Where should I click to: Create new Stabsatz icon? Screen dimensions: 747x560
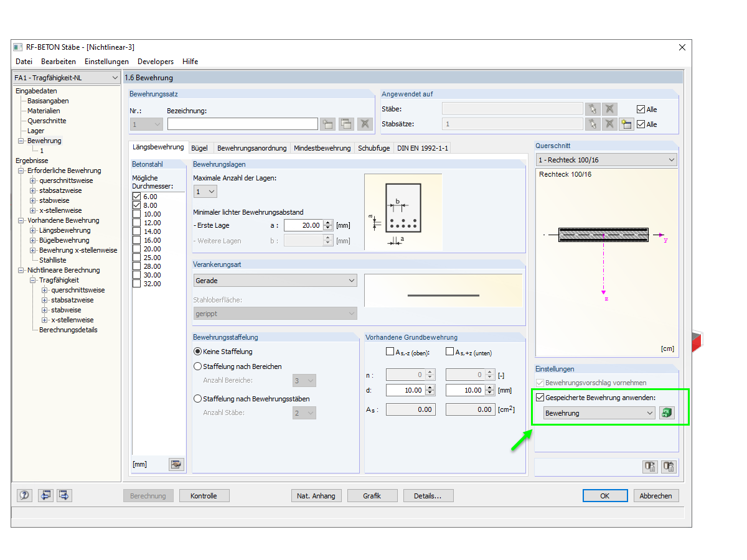pyautogui.click(x=626, y=124)
